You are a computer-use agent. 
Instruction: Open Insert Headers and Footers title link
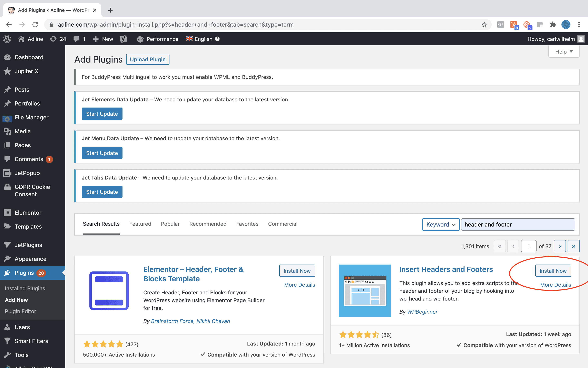pyautogui.click(x=446, y=269)
